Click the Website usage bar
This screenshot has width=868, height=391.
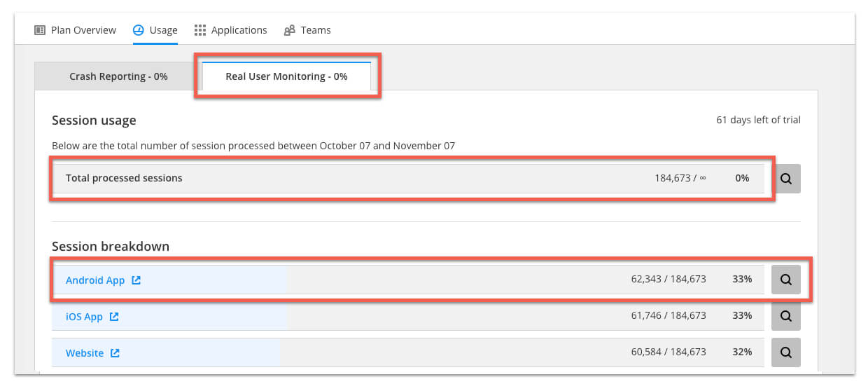point(408,352)
